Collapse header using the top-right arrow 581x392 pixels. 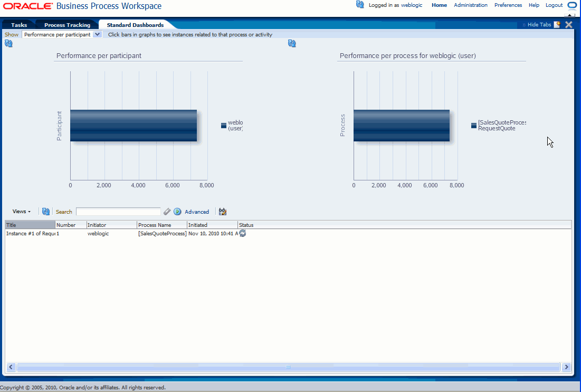coord(569,15)
